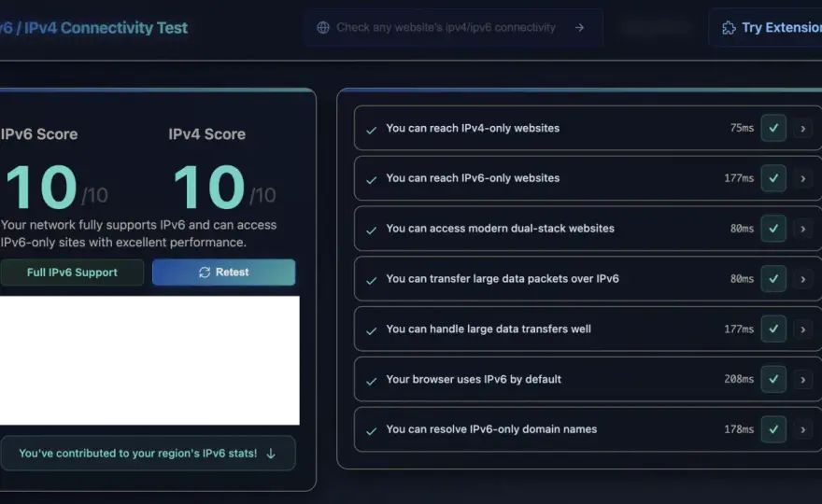Viewport: 822px width, 504px height.
Task: Click the checkmark left of 'You can handle large data transfers well'
Action: tap(371, 330)
